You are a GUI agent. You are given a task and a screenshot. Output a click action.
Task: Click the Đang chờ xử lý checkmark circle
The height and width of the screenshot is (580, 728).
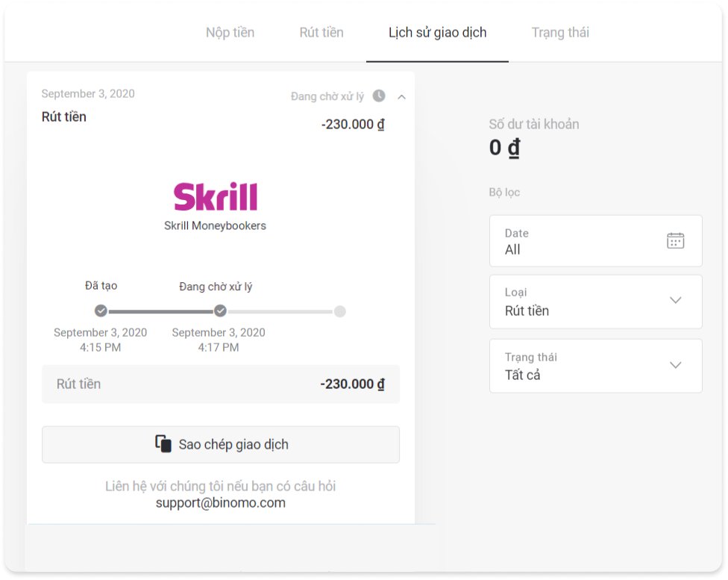219,311
